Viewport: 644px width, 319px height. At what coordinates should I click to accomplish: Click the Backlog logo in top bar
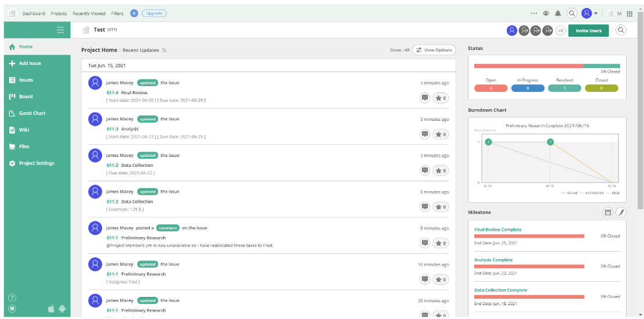[x=12, y=13]
